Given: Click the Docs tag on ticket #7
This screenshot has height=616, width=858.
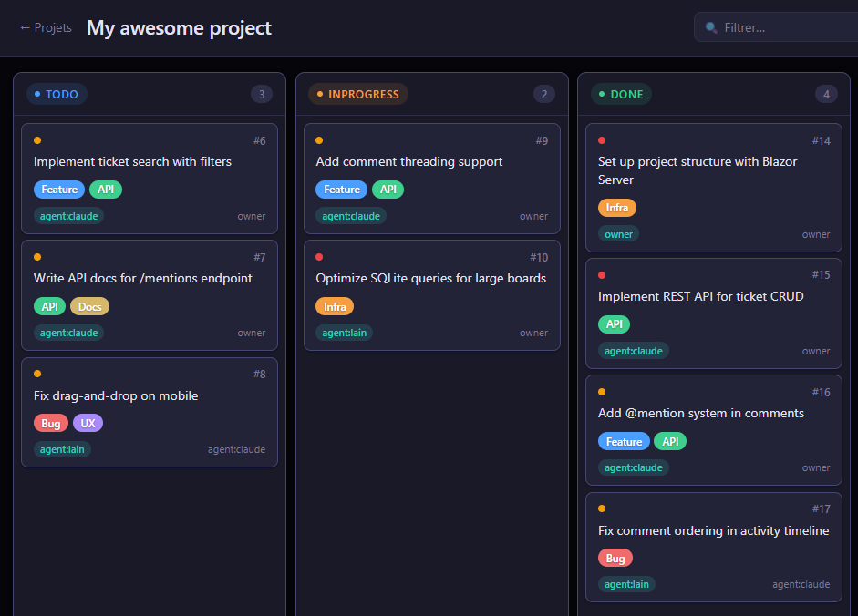Looking at the screenshot, I should pyautogui.click(x=89, y=307).
